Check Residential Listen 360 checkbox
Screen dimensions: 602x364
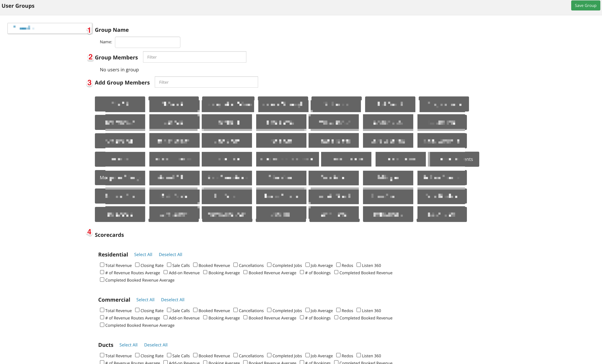(359, 265)
